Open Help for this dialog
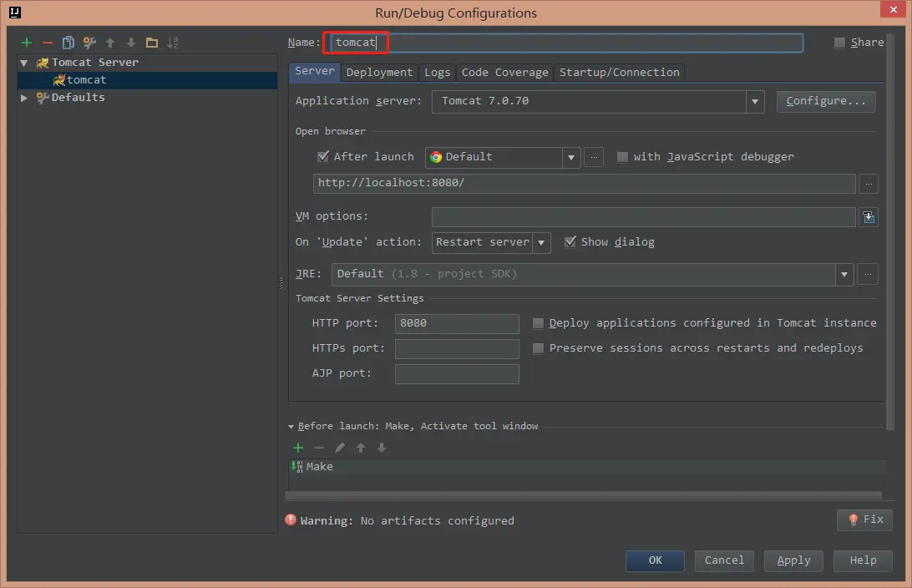The image size is (912, 588). (863, 560)
